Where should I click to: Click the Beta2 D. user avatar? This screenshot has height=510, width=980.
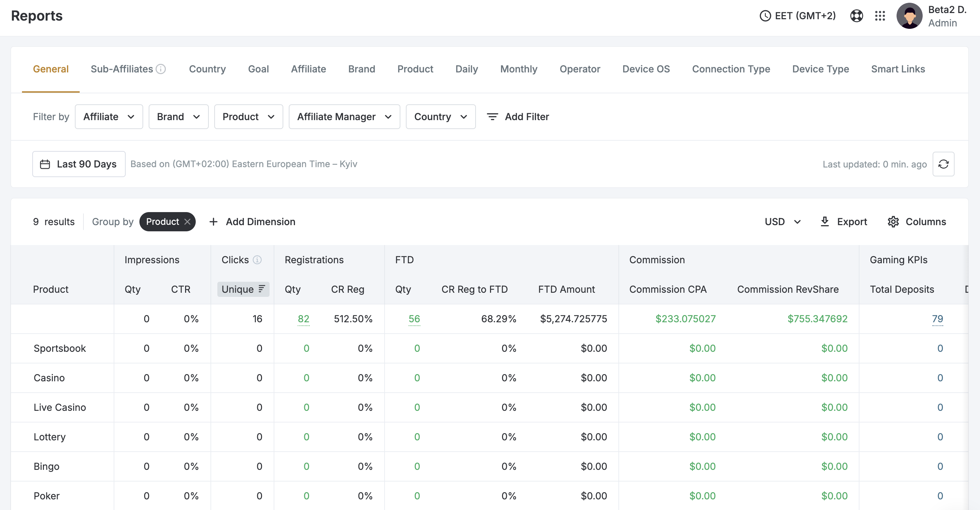909,16
